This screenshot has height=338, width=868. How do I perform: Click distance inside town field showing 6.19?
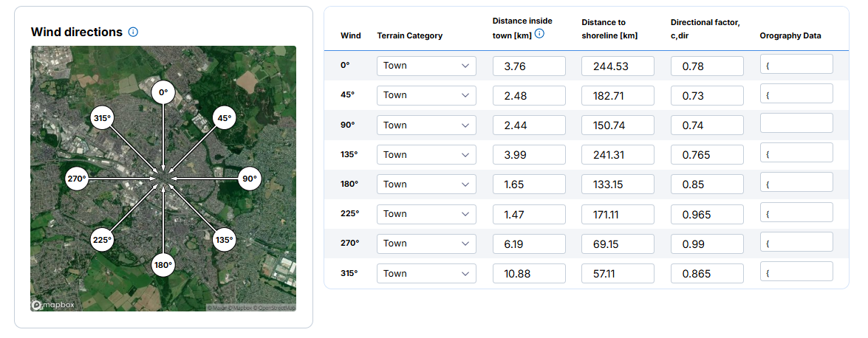click(529, 244)
